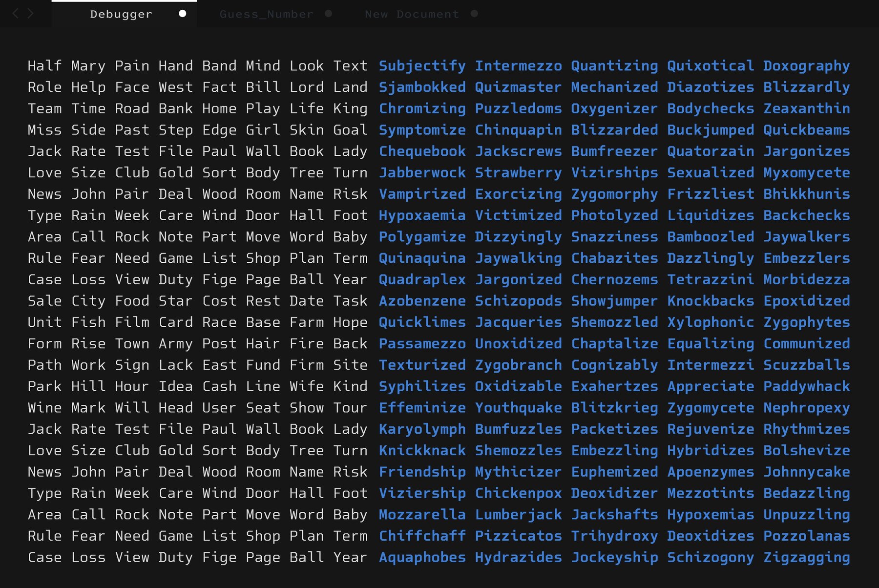Click the word Friendship
Screen dimensions: 879x588
tap(422, 472)
